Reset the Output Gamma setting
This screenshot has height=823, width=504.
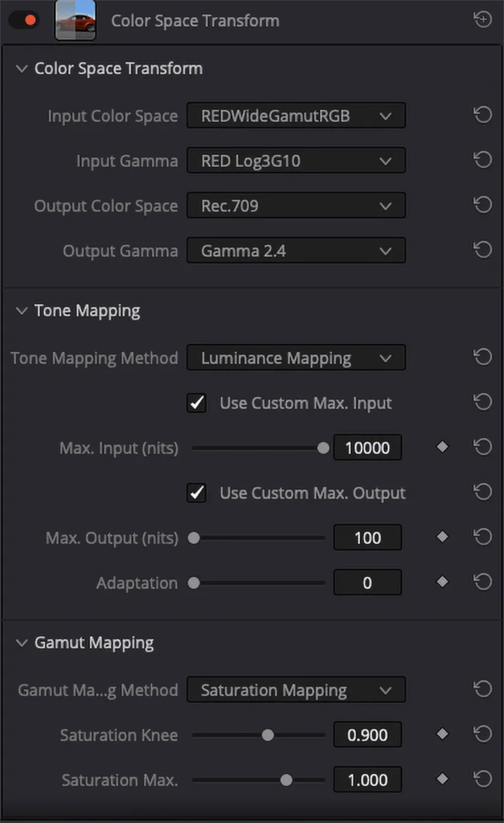[482, 251]
